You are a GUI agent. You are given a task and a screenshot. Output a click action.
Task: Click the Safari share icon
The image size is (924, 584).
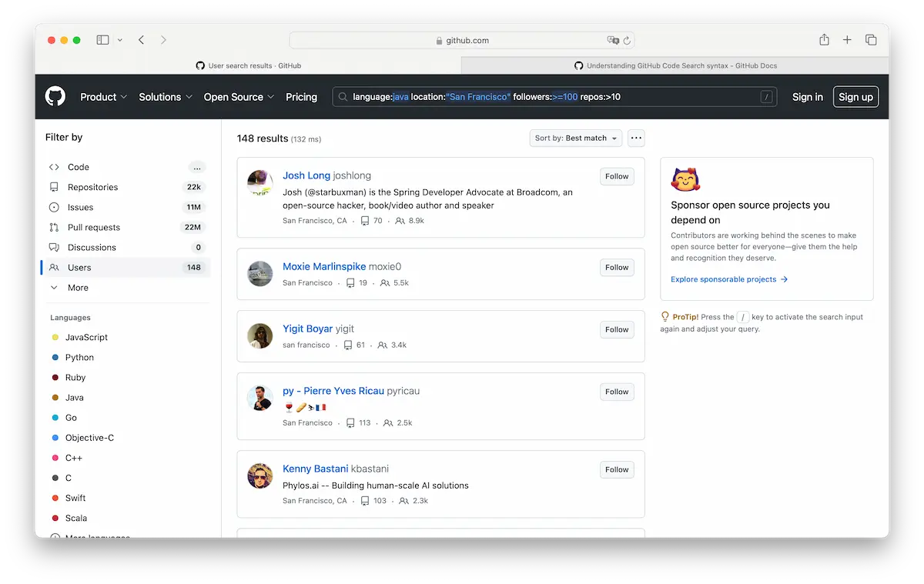pyautogui.click(x=824, y=39)
